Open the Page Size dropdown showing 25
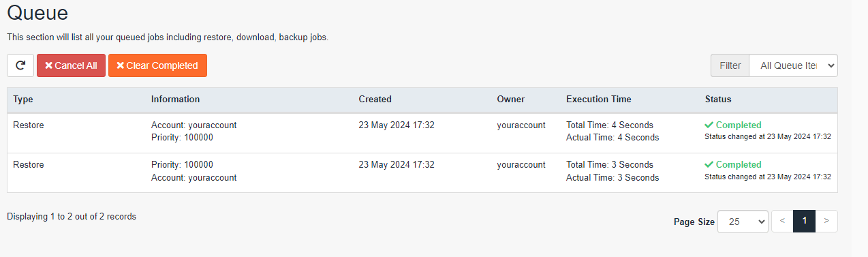Image resolution: width=868 pixels, height=257 pixels. (x=743, y=222)
